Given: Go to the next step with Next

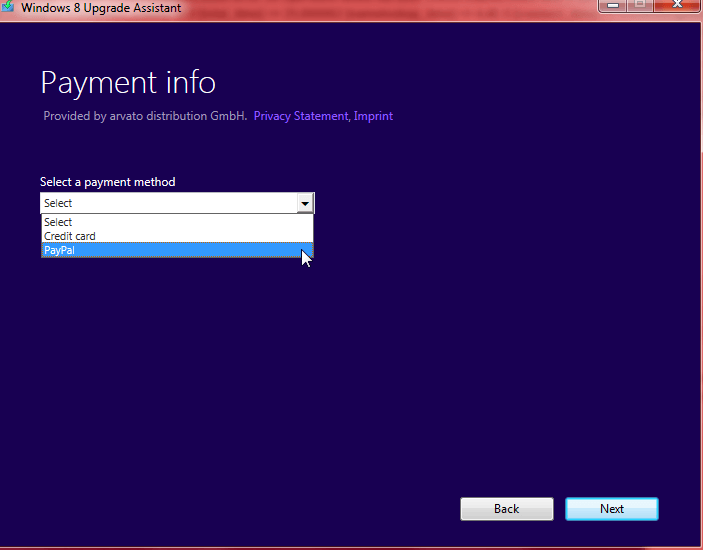Looking at the screenshot, I should (x=612, y=509).
